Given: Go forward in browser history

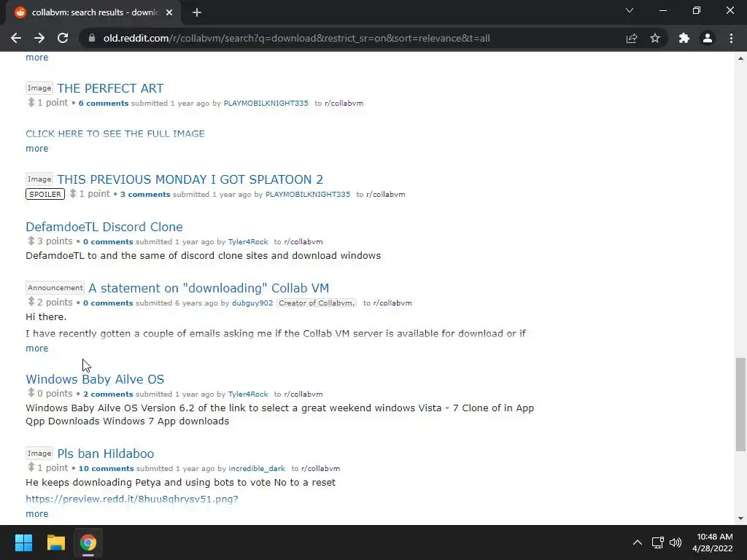Looking at the screenshot, I should click(39, 38).
